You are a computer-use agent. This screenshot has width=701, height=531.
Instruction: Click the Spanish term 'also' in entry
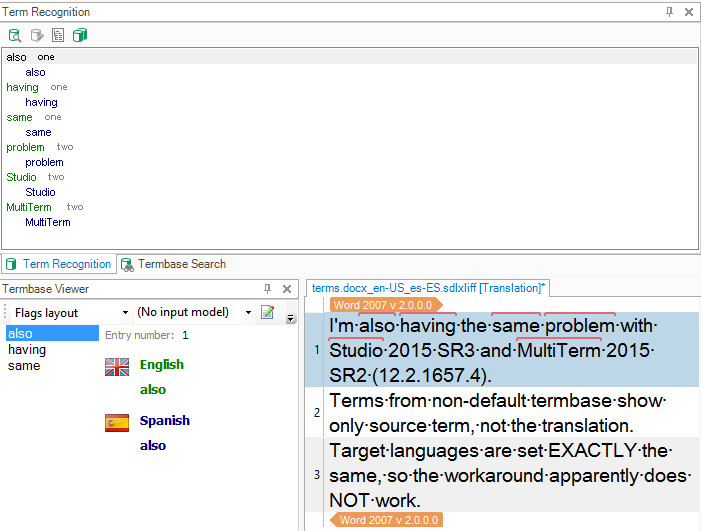pos(153,446)
